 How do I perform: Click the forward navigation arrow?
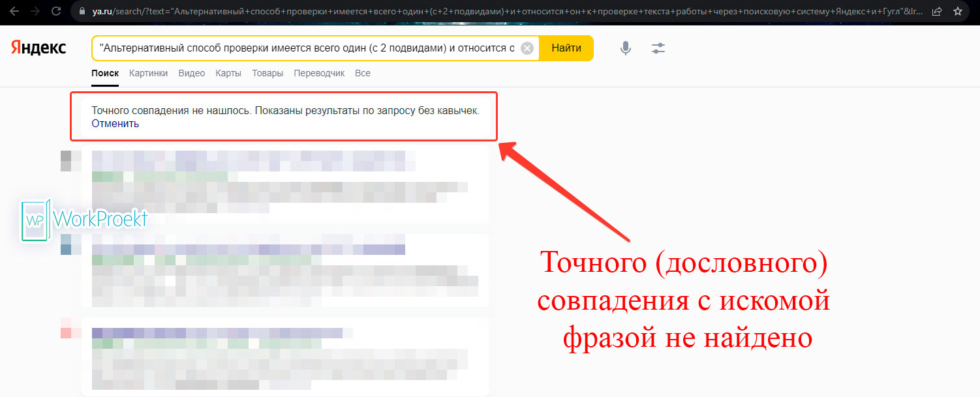pyautogui.click(x=35, y=11)
